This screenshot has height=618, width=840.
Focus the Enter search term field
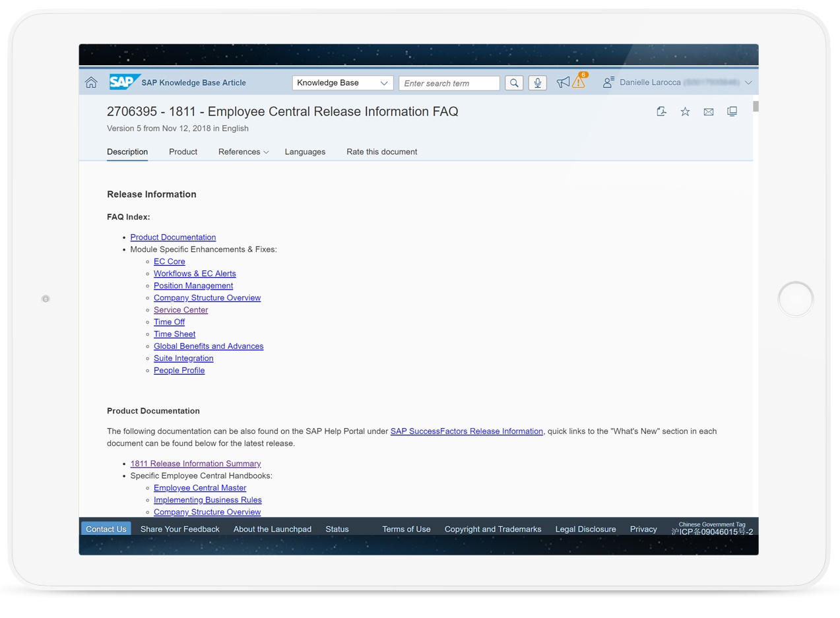pos(449,83)
